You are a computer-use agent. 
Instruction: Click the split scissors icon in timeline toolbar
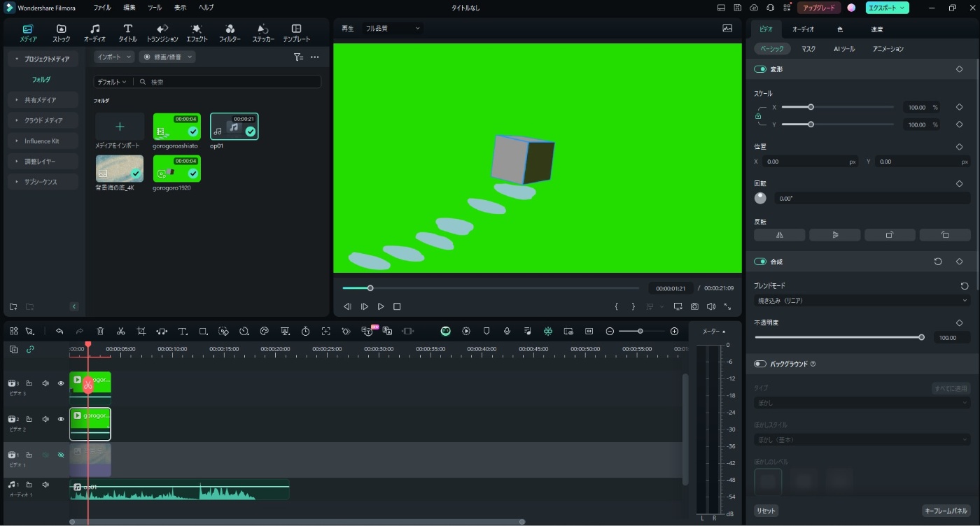coord(121,332)
